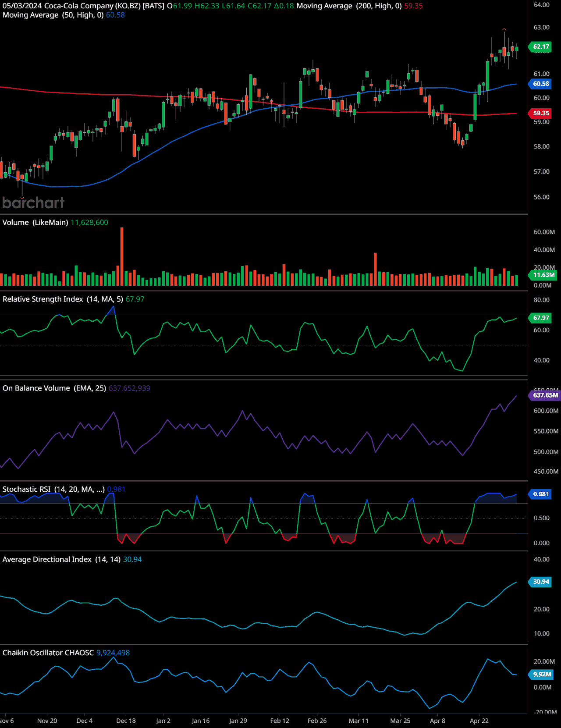Click the Mar 11 date on time axis
This screenshot has height=728, width=561.
(x=359, y=721)
